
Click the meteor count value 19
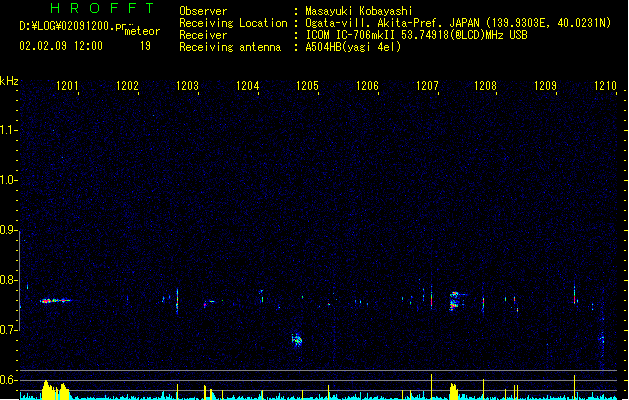pyautogui.click(x=145, y=46)
